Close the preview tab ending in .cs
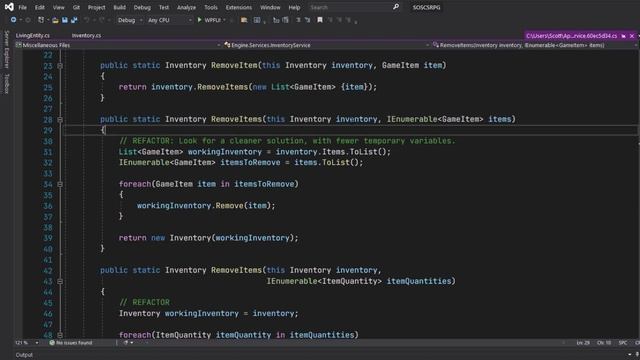Image resolution: width=640 pixels, height=360 pixels. point(632,36)
